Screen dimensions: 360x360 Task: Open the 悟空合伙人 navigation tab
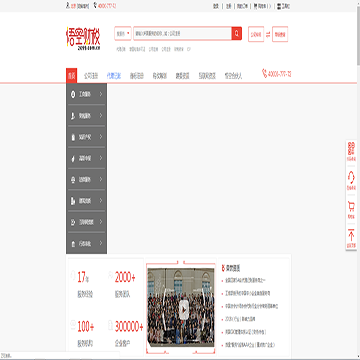[233, 76]
